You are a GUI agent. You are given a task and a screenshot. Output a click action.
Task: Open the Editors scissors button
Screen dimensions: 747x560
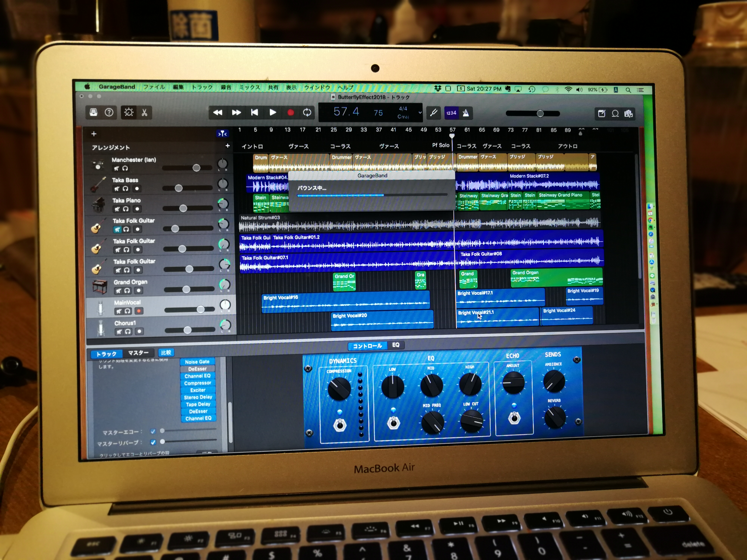tap(145, 112)
